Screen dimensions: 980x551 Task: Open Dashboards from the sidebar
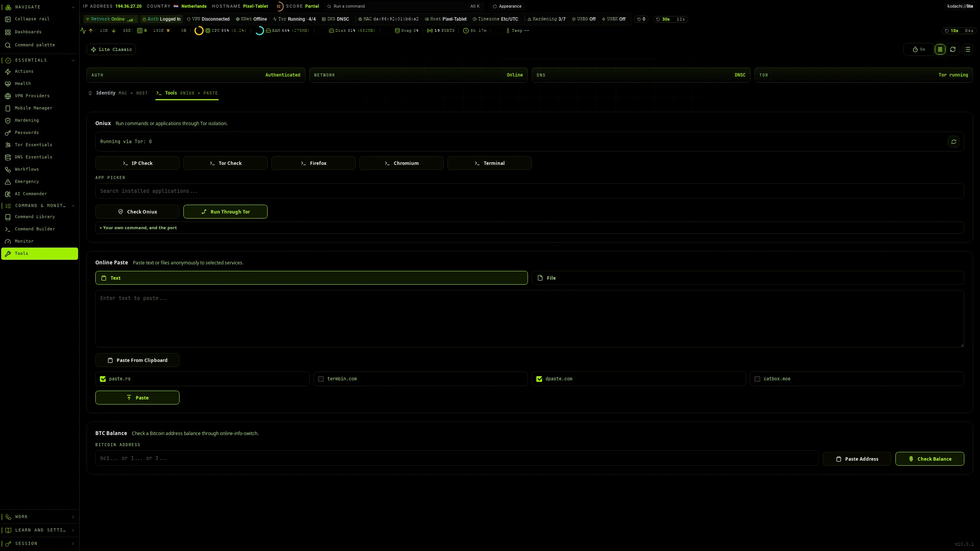(x=39, y=32)
